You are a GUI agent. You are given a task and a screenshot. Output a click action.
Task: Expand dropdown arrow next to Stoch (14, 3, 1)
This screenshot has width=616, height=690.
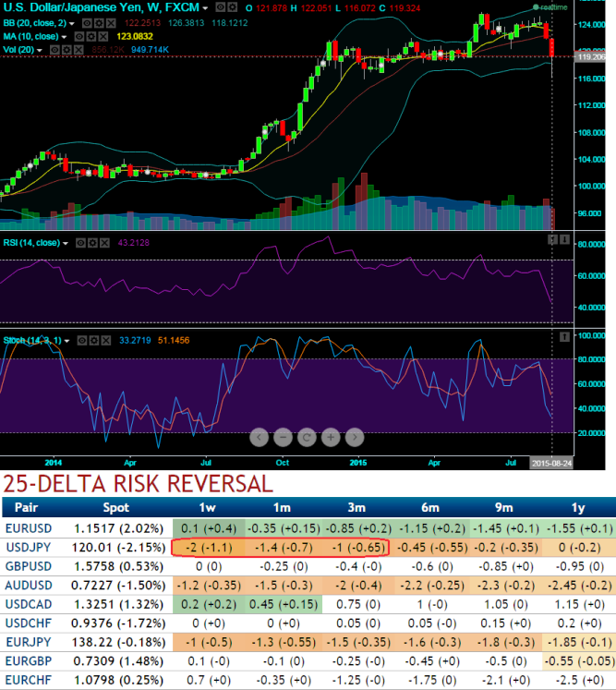66,342
